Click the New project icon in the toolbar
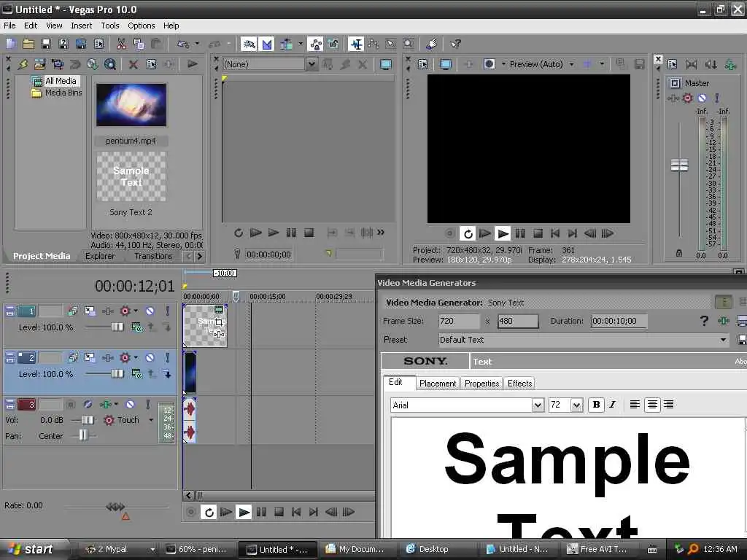The image size is (747, 560). [10, 44]
